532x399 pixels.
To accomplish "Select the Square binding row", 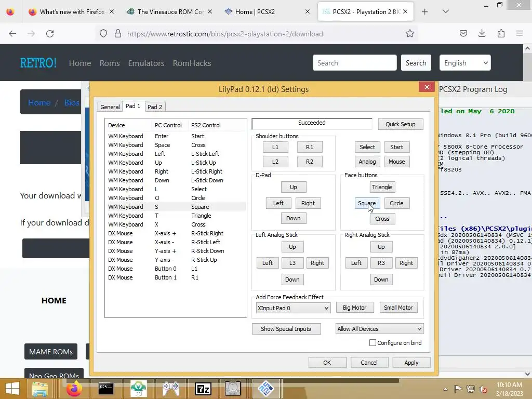I will pyautogui.click(x=176, y=207).
